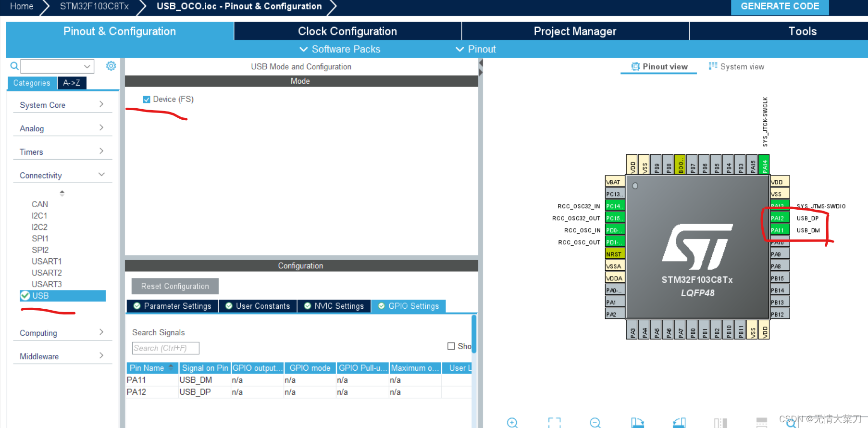Click the NRST pin on the chip
Viewport: 868px width, 428px height.
point(615,254)
